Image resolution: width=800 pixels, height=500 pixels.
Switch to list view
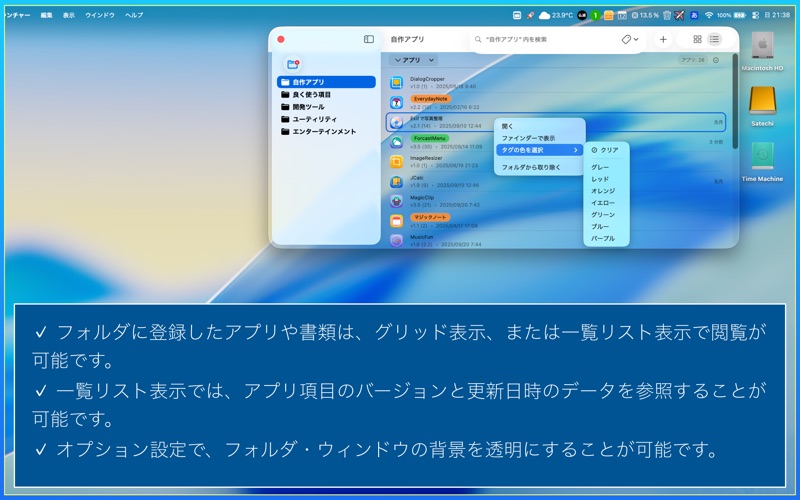[714, 39]
